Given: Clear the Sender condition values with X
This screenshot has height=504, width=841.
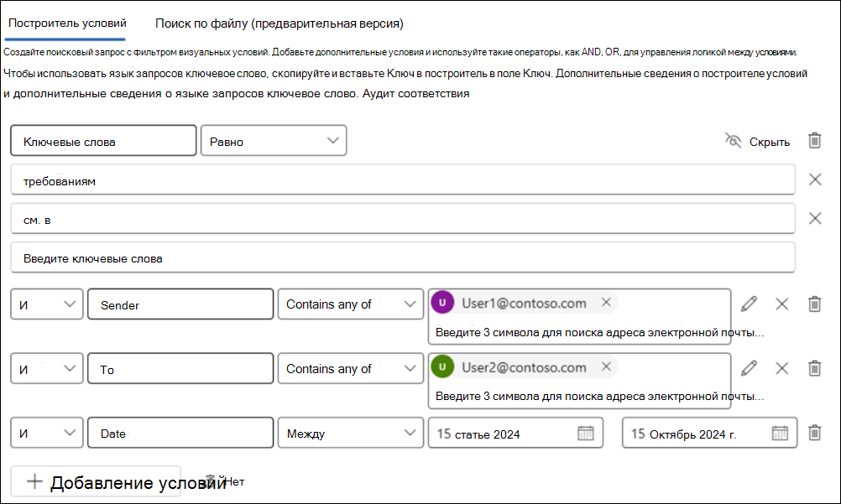Looking at the screenshot, I should [782, 304].
